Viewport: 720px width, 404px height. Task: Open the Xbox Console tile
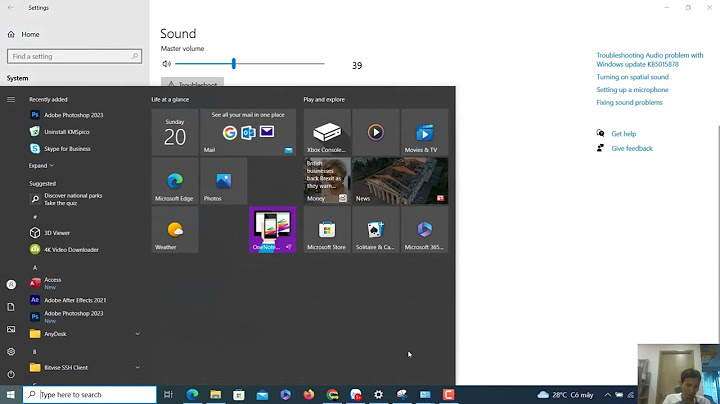327,132
